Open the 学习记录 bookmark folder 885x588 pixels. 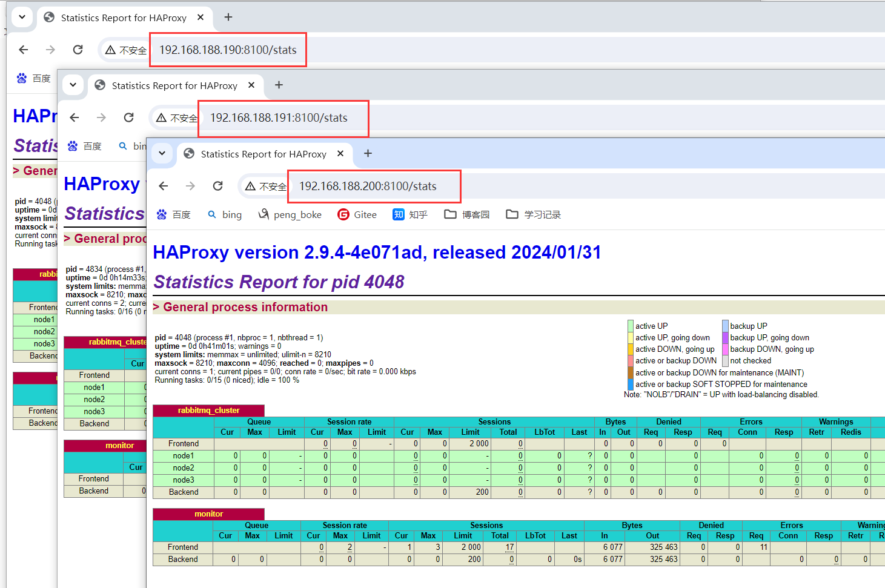click(534, 214)
